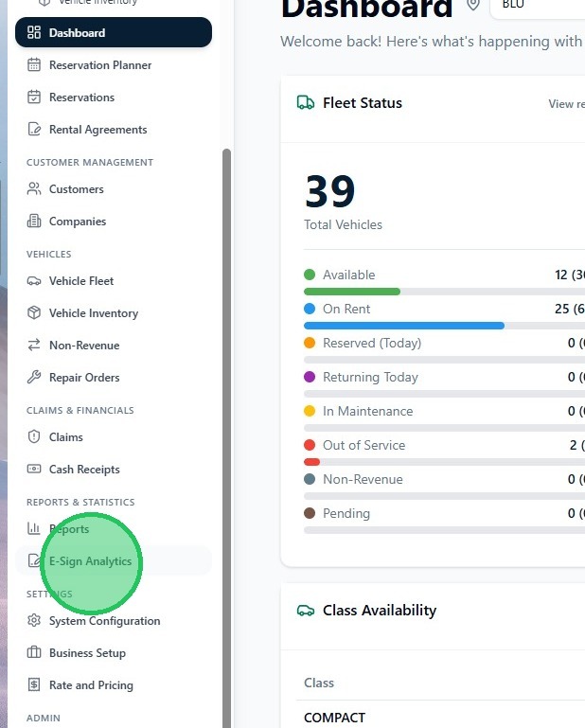The image size is (585, 728).
Task: Click the Reservation Planner calendar icon
Action: [34, 65]
